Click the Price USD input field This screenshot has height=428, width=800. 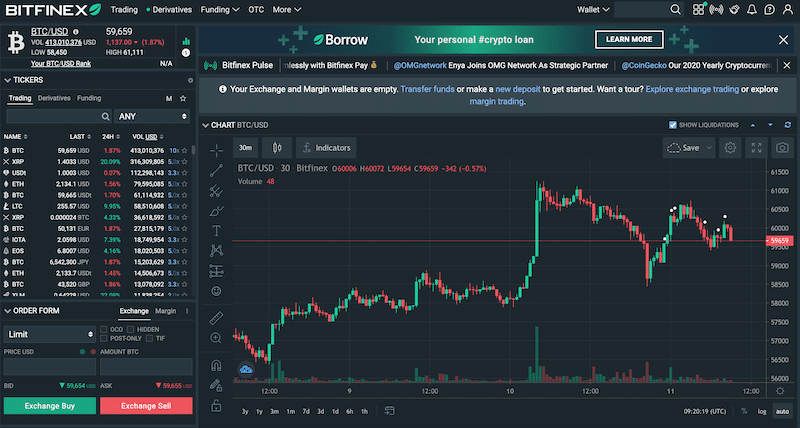tap(49, 367)
